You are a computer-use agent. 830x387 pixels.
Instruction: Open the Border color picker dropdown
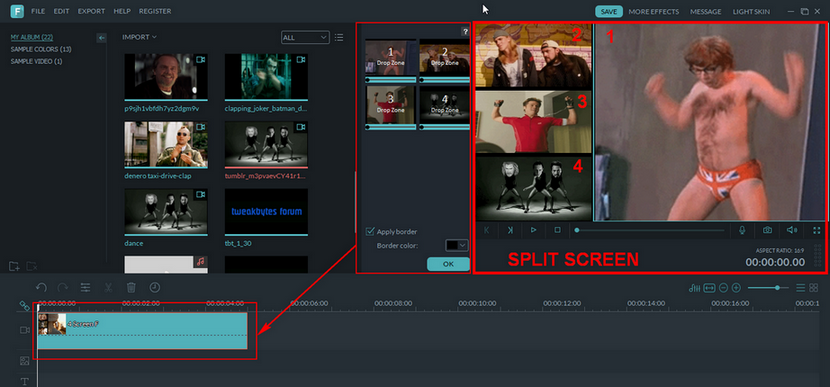coord(457,245)
